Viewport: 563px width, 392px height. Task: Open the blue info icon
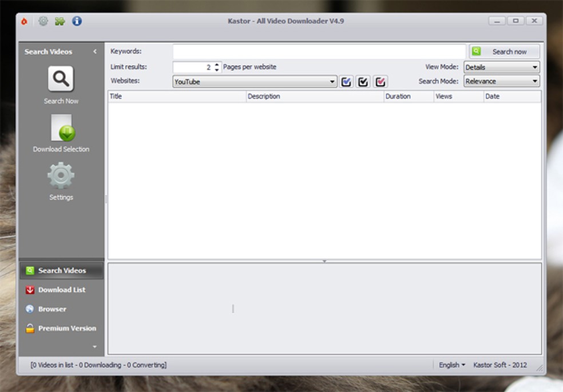pos(77,21)
